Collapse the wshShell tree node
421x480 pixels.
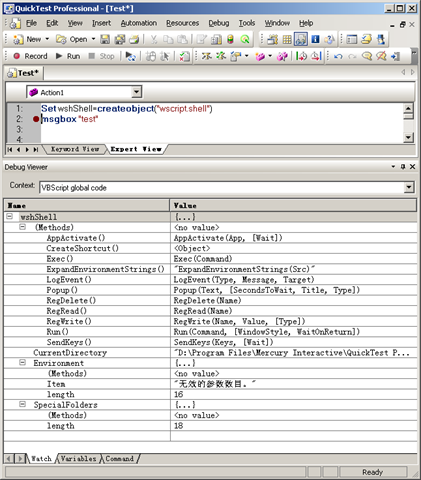10,217
